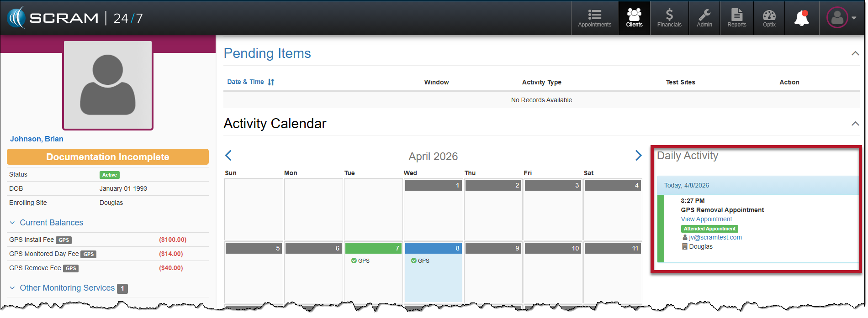Expand Other Monitoring Services section
The image size is (868, 318).
[x=12, y=288]
